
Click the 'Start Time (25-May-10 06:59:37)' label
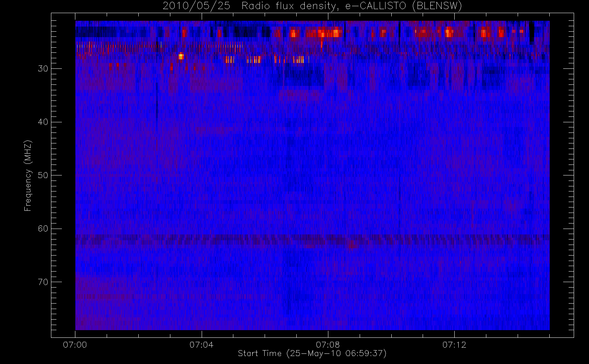tap(312, 353)
